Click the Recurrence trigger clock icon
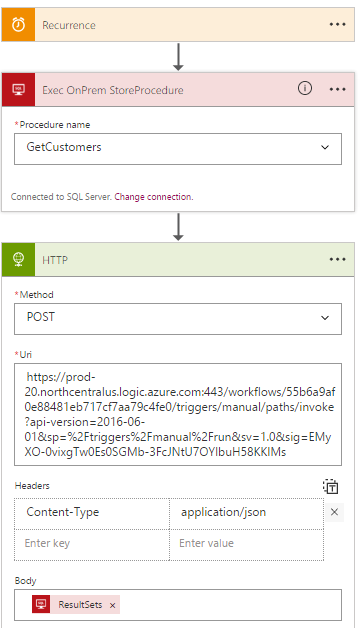Image resolution: width=361 pixels, height=642 pixels. click(18, 25)
